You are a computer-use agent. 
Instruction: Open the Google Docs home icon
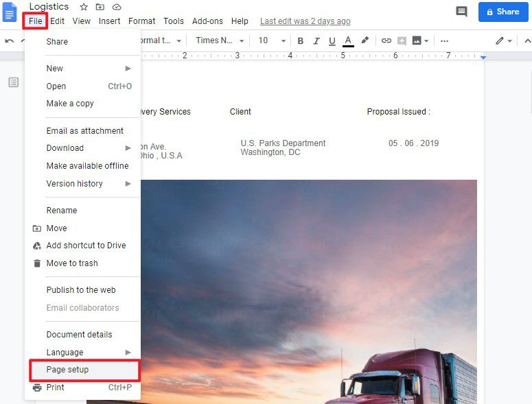click(9, 12)
